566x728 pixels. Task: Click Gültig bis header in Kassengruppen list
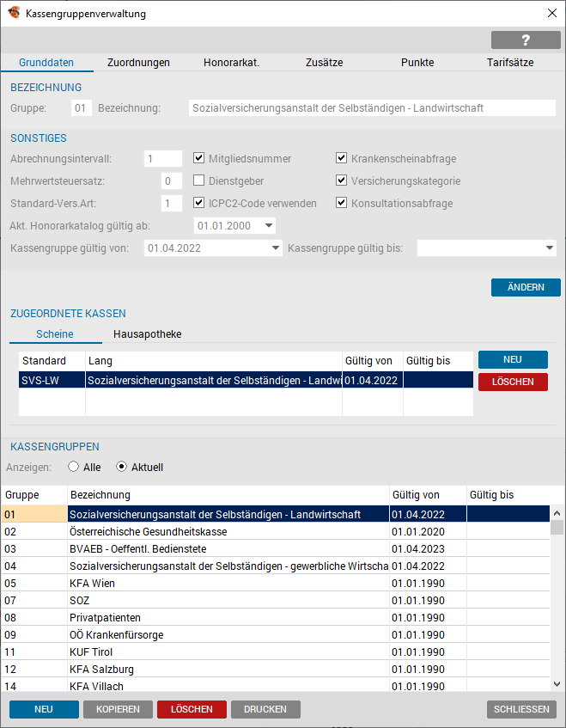(508, 495)
